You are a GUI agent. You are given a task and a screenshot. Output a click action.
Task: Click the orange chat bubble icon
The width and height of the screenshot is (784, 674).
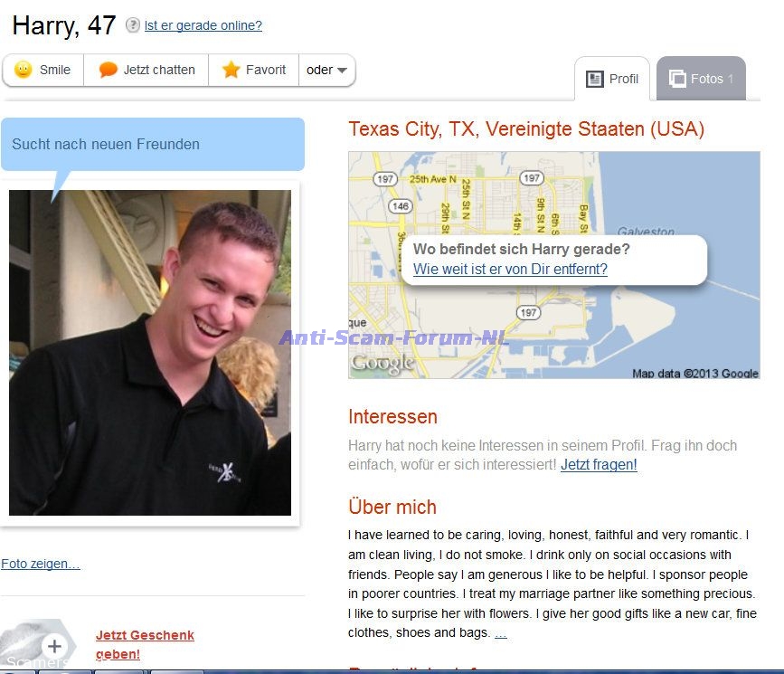(x=108, y=70)
